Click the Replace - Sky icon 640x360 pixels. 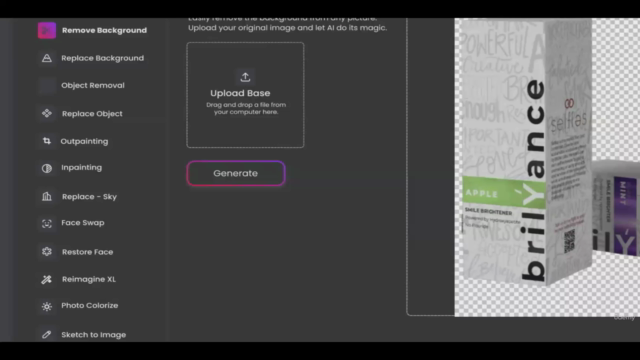pos(47,197)
